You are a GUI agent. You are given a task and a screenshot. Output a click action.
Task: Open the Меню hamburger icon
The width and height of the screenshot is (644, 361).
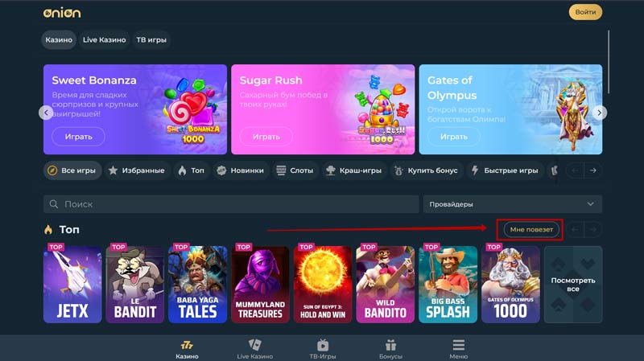(x=458, y=345)
